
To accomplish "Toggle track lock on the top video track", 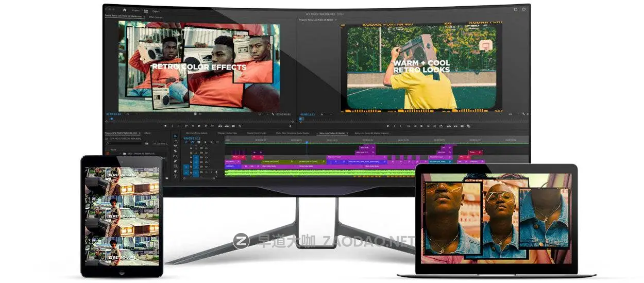I will click(191, 147).
